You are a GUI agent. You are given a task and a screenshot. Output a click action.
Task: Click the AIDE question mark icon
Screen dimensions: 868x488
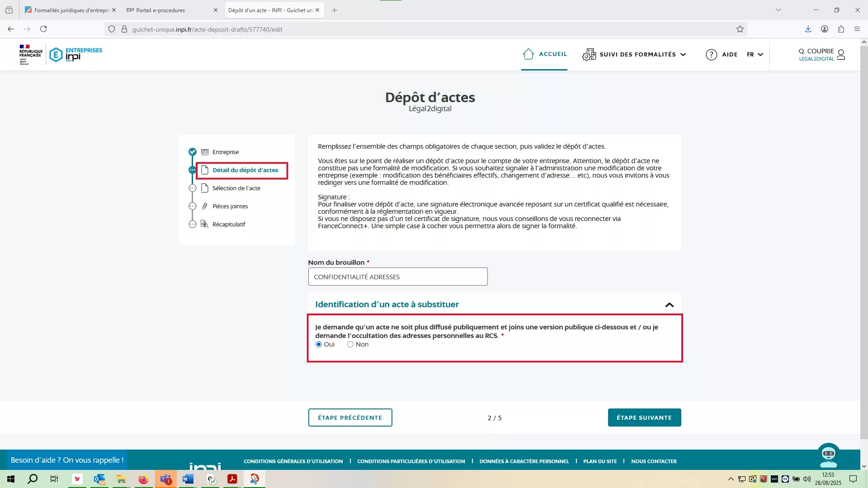[x=711, y=55]
